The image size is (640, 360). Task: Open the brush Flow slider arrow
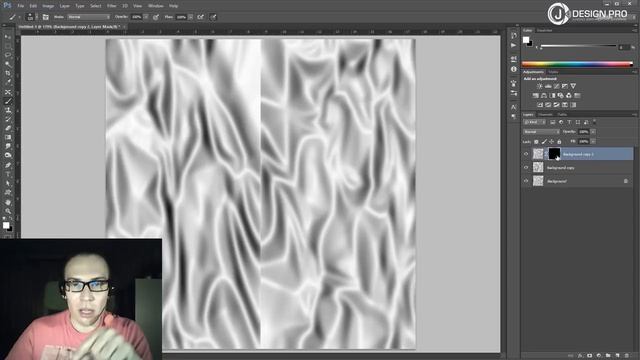190,17
